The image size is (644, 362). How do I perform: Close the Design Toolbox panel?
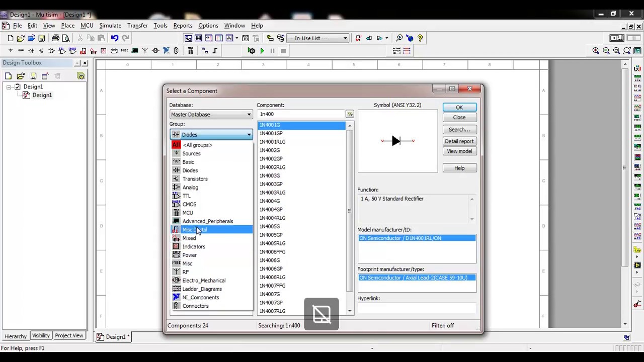point(85,63)
